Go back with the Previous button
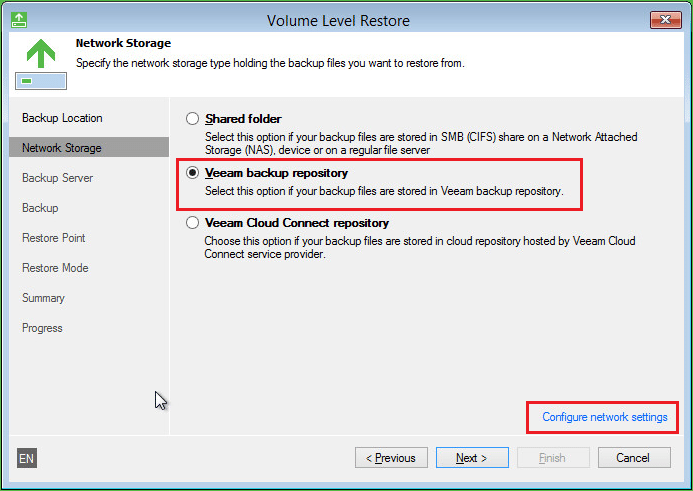Viewport: 693px width, 491px height. pyautogui.click(x=391, y=458)
